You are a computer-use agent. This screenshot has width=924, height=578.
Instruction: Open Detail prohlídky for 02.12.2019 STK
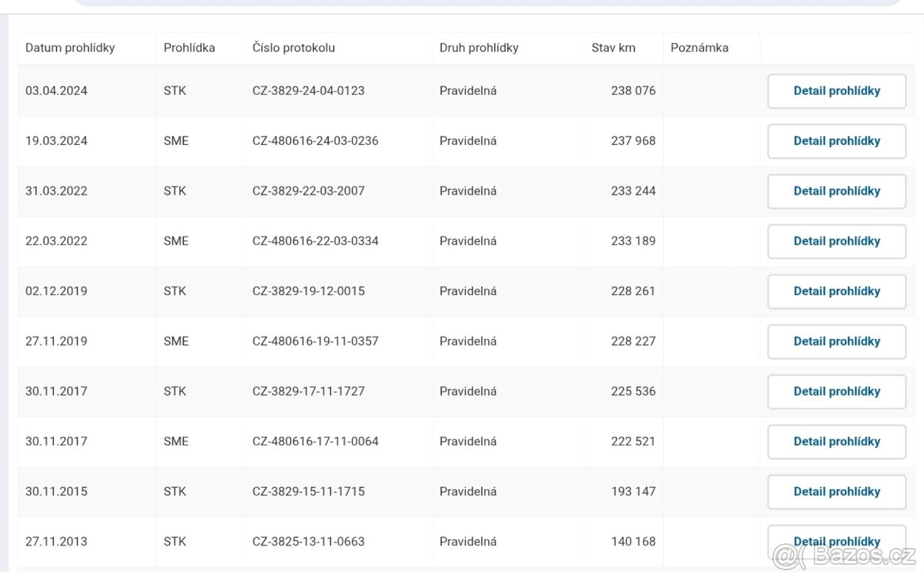click(836, 291)
